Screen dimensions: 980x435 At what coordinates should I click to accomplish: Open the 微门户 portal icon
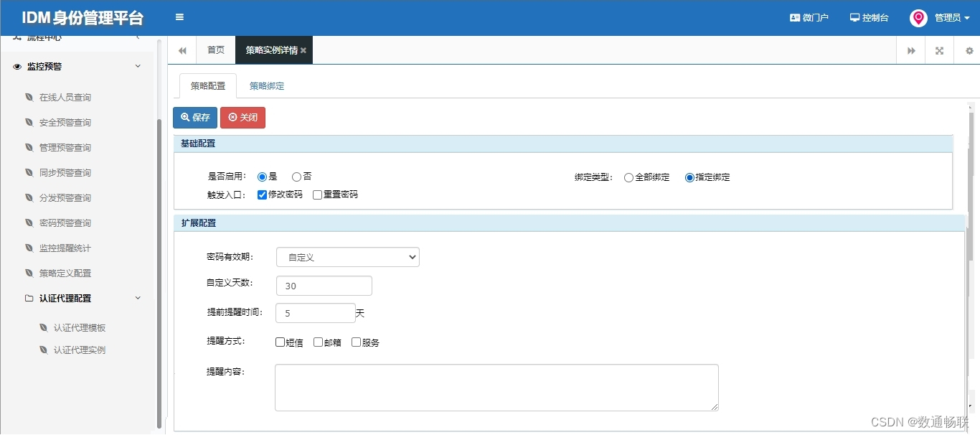(x=795, y=17)
